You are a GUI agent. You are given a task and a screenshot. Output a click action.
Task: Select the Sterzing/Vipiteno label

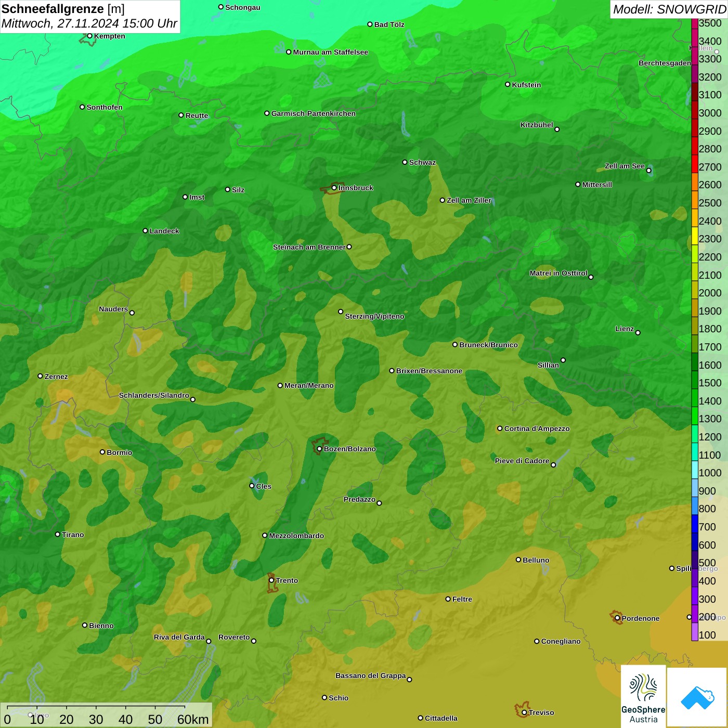pos(374,316)
